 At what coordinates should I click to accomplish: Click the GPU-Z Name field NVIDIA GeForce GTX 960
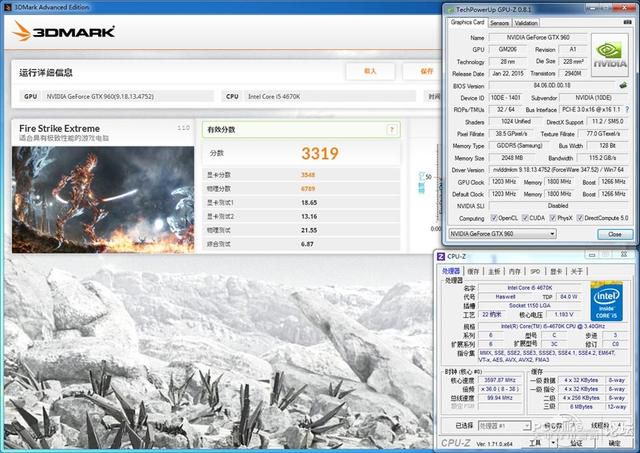click(x=538, y=38)
